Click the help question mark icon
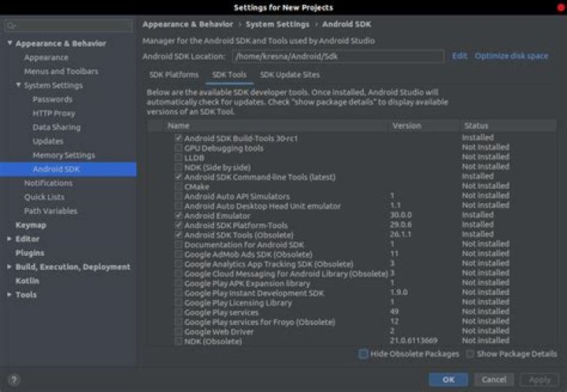The width and height of the screenshot is (567, 392). (13, 379)
